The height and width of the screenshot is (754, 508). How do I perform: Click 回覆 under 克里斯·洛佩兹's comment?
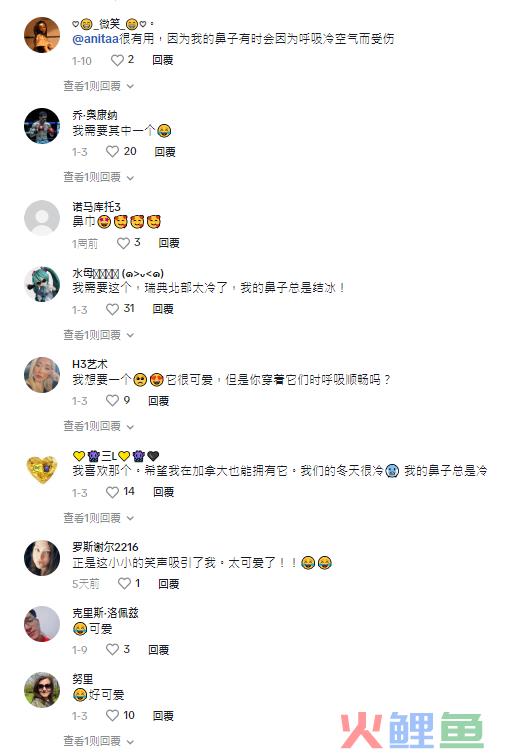coord(159,650)
